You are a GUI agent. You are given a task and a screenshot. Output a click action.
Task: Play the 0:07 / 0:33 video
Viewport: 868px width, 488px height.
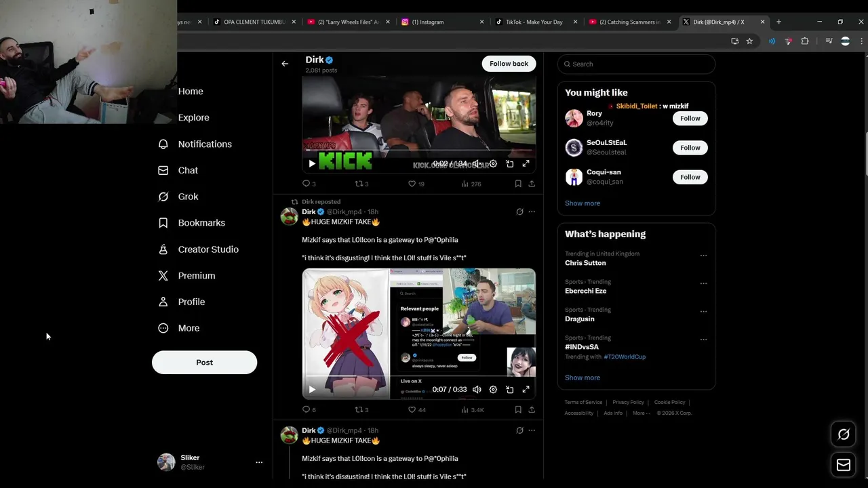(312, 390)
